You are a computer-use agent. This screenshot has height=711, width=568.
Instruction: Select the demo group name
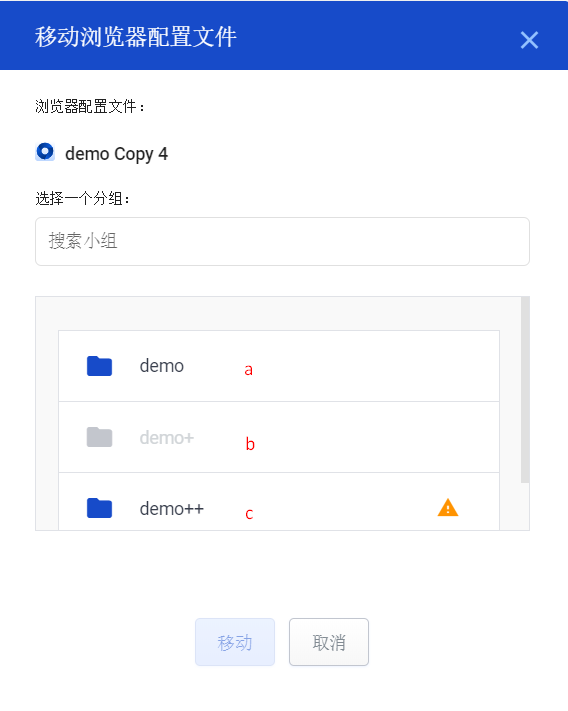coord(161,366)
